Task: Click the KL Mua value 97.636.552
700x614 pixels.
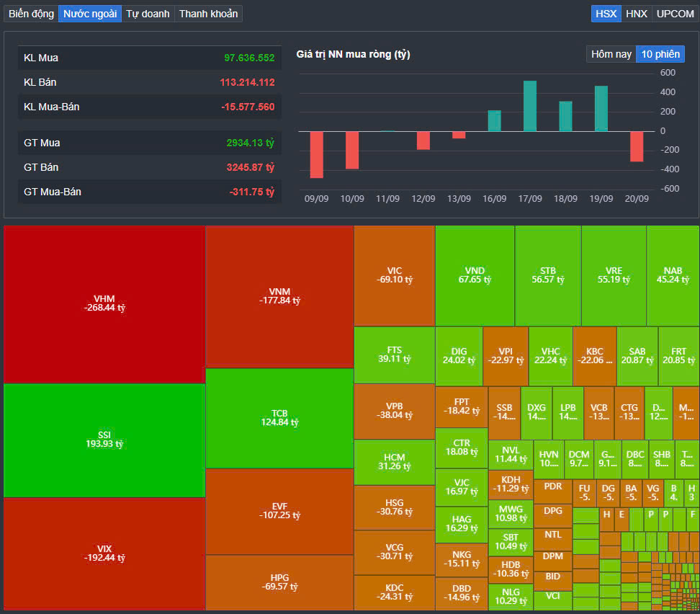Action: [249, 58]
